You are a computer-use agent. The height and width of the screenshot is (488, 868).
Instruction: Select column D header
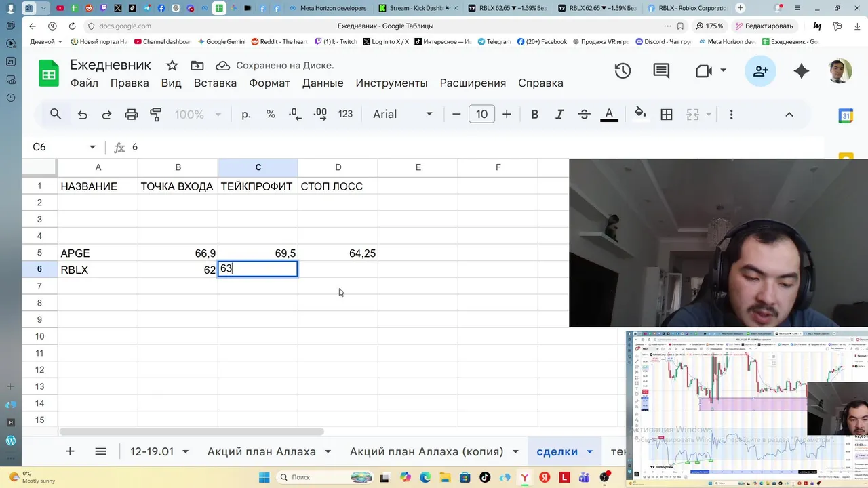point(338,167)
